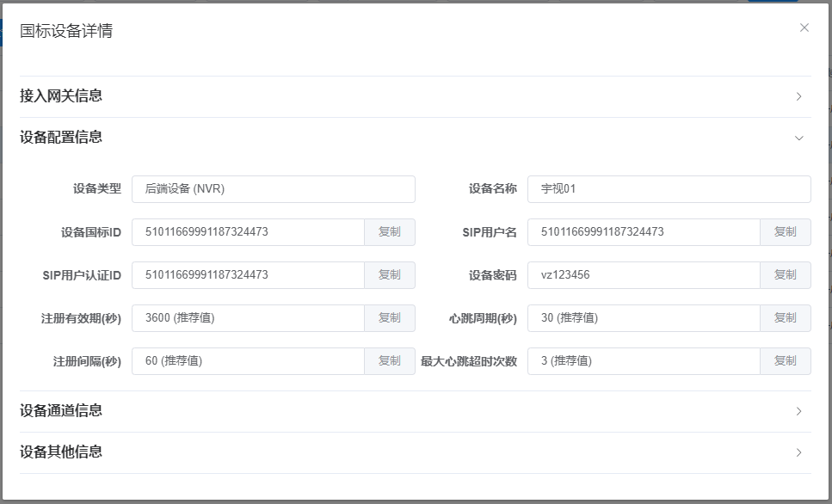Copy the 注册间隔(秒) value

pos(390,360)
